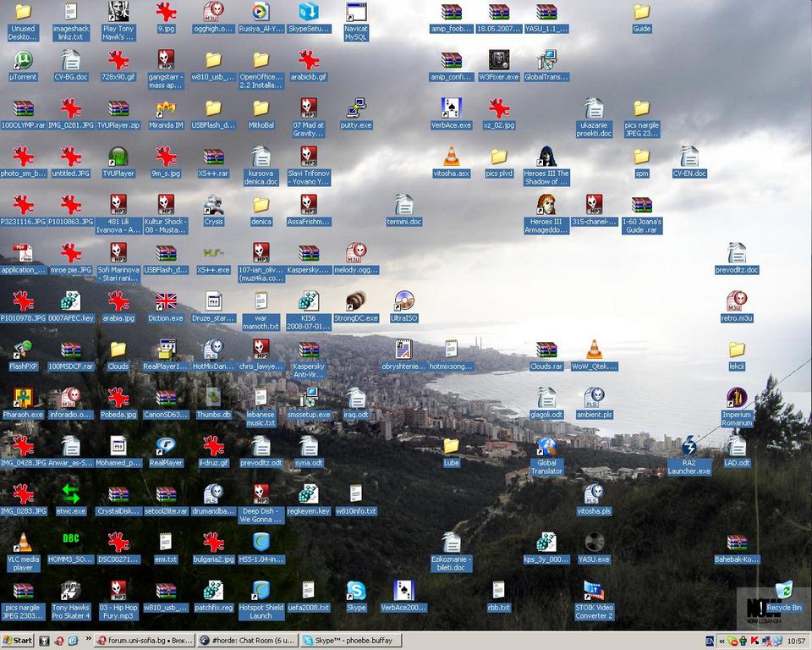Open the Pharaoh.exe game icon
Image resolution: width=812 pixels, height=650 pixels.
[x=23, y=398]
